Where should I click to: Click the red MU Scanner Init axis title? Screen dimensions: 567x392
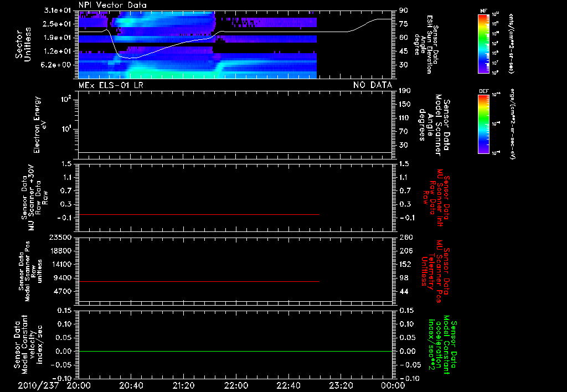pyautogui.click(x=435, y=198)
